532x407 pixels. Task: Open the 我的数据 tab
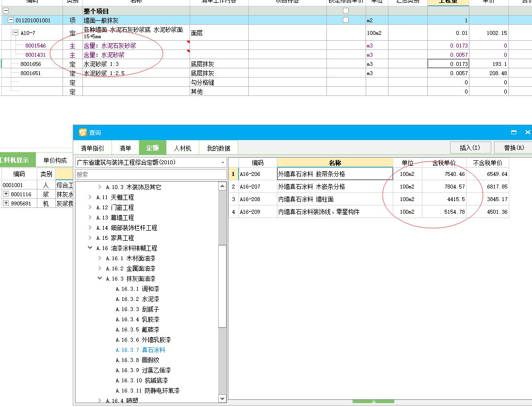(219, 148)
